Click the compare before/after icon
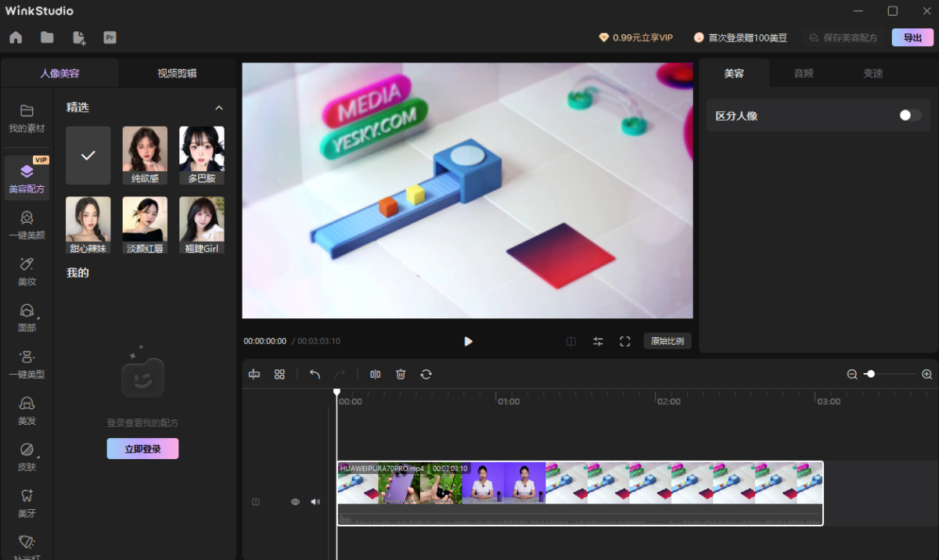This screenshot has width=939, height=560. 571,342
